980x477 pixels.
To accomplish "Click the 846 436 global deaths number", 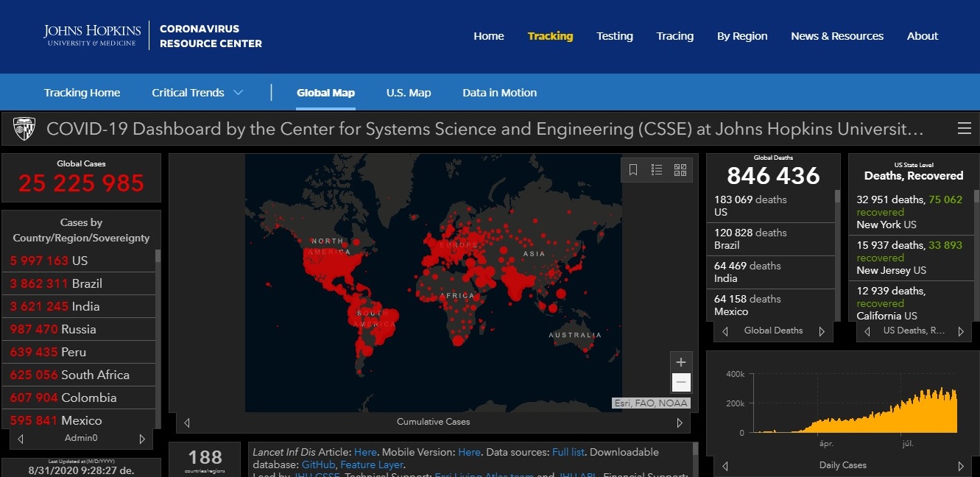I will 773,176.
